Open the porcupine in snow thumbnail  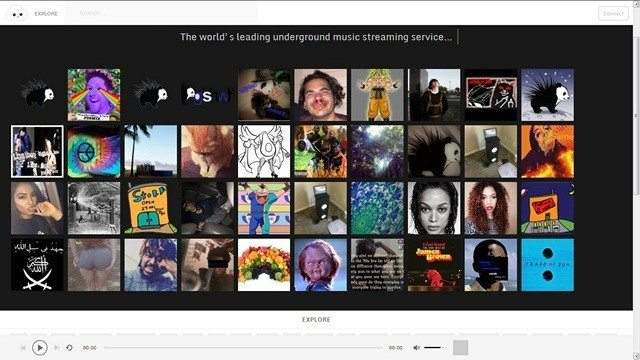(x=547, y=95)
